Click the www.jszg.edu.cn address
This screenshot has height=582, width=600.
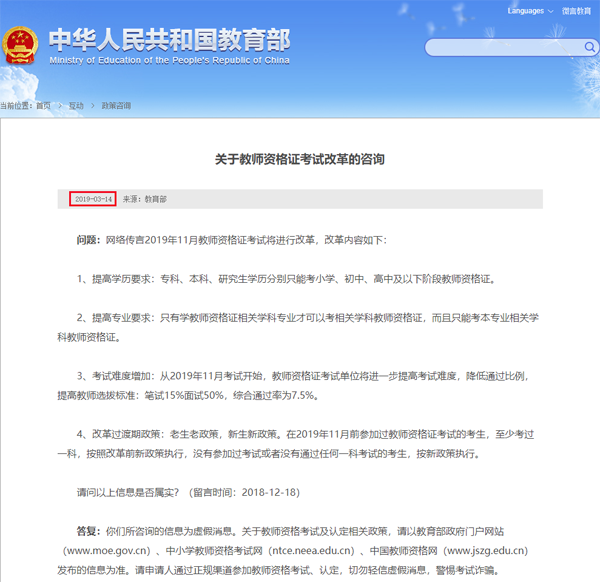coord(483,550)
